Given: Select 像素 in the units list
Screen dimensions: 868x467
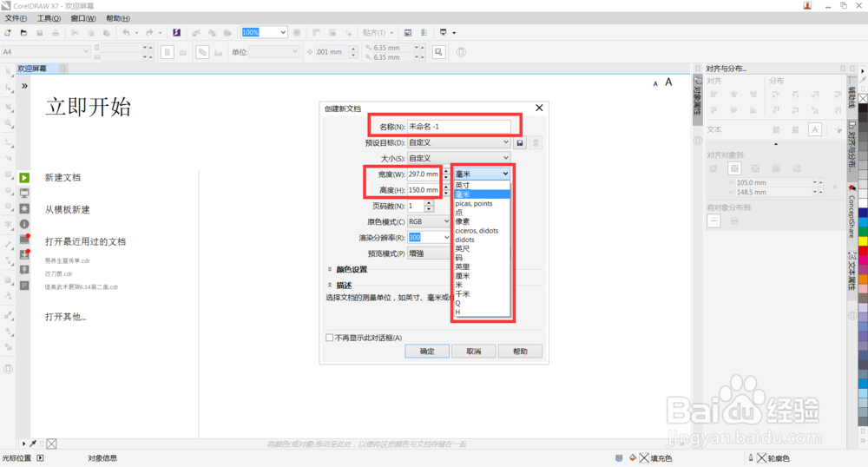Looking at the screenshot, I should (x=482, y=221).
